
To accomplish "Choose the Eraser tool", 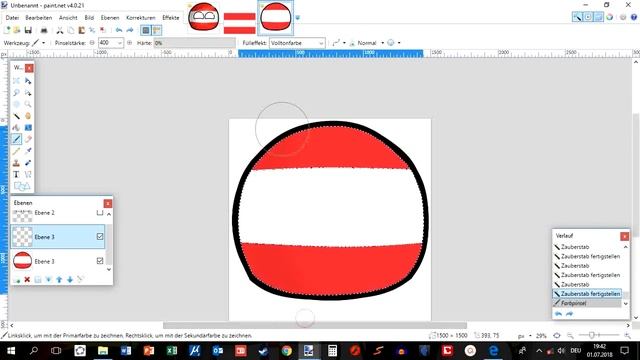I will (x=28, y=139).
